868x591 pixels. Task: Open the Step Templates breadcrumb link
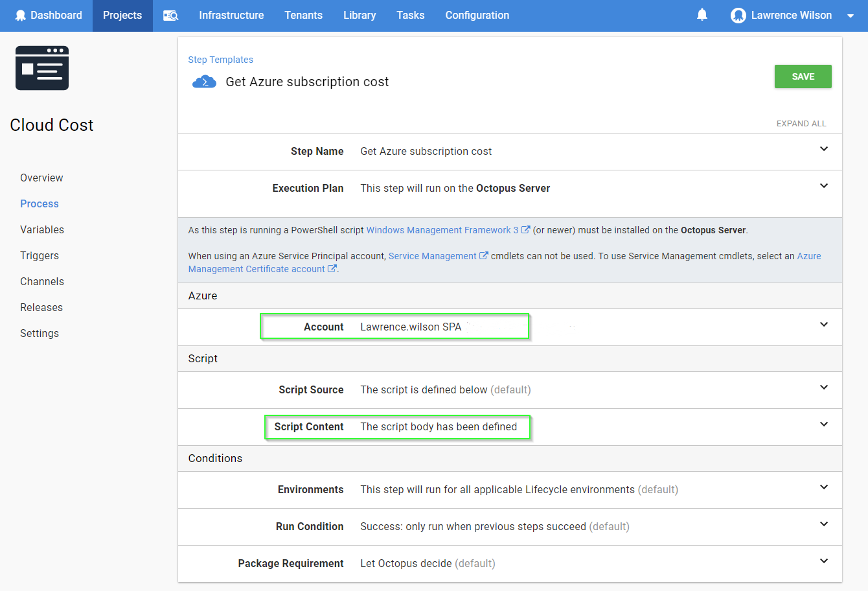click(220, 60)
